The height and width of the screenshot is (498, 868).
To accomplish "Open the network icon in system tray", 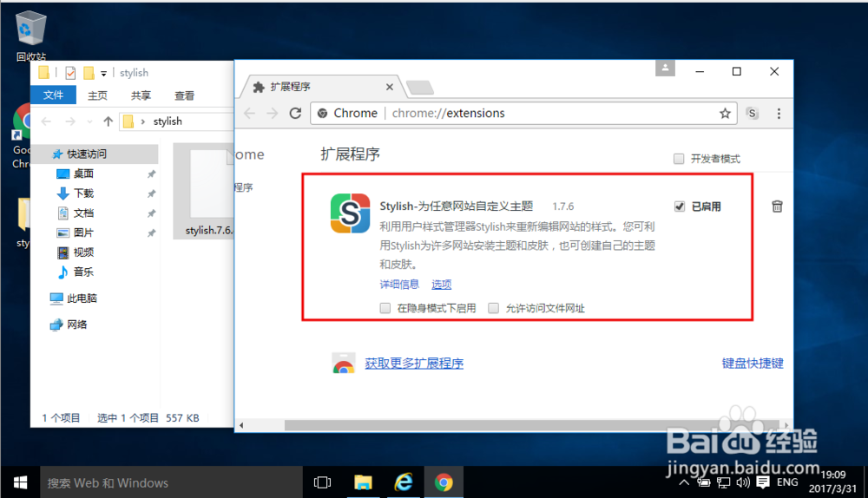I will [723, 482].
